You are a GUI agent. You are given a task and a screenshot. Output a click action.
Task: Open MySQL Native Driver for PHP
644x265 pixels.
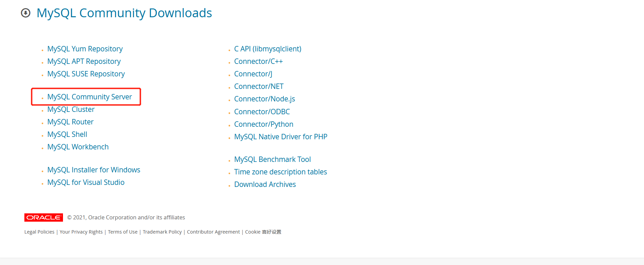tap(281, 137)
